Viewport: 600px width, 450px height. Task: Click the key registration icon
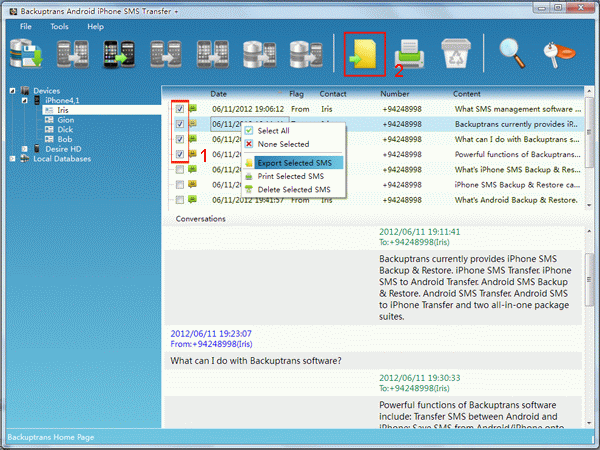[x=559, y=54]
